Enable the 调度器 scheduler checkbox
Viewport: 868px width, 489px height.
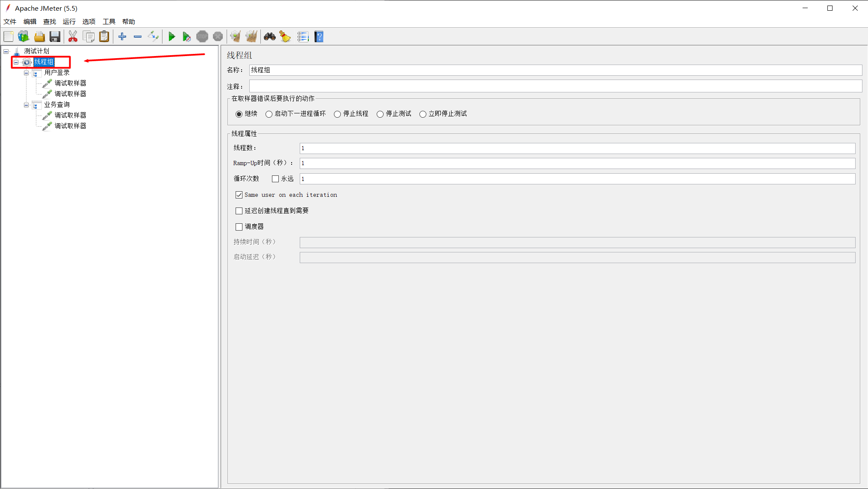(239, 227)
